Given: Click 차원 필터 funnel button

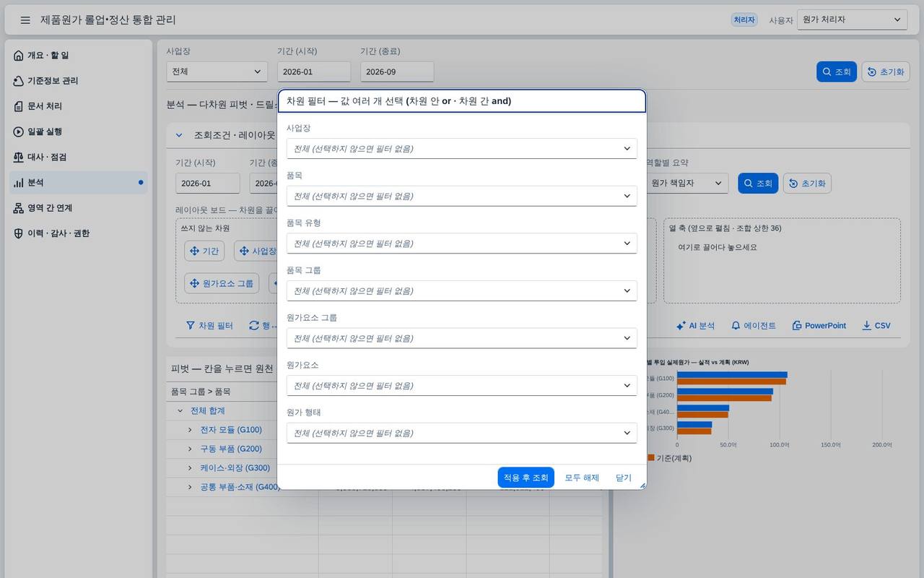Looking at the screenshot, I should coord(209,326).
